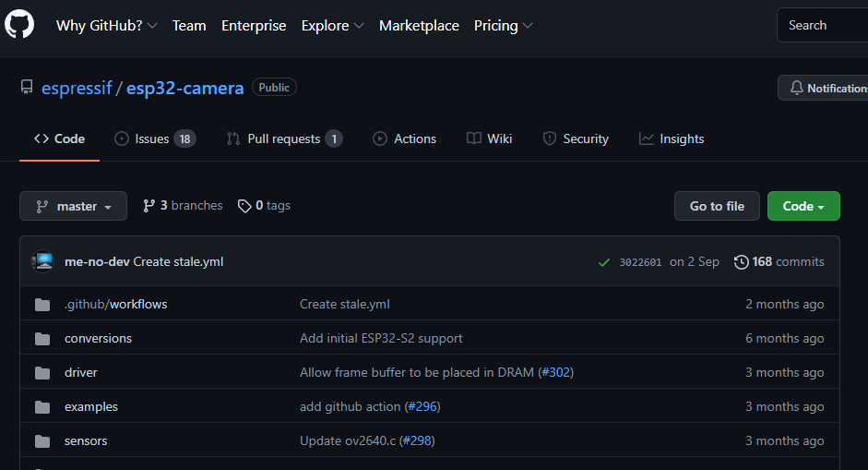868x470 pixels.
Task: Open the Team navigation link
Action: (189, 26)
